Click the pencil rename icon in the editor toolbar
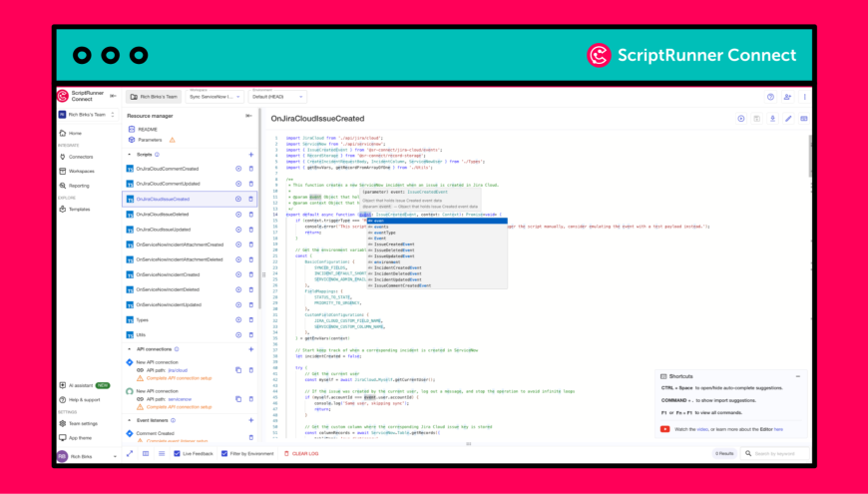 [788, 119]
